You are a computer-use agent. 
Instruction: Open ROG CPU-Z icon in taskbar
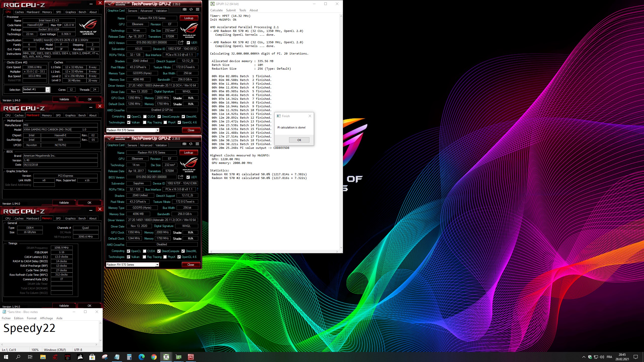click(191, 357)
